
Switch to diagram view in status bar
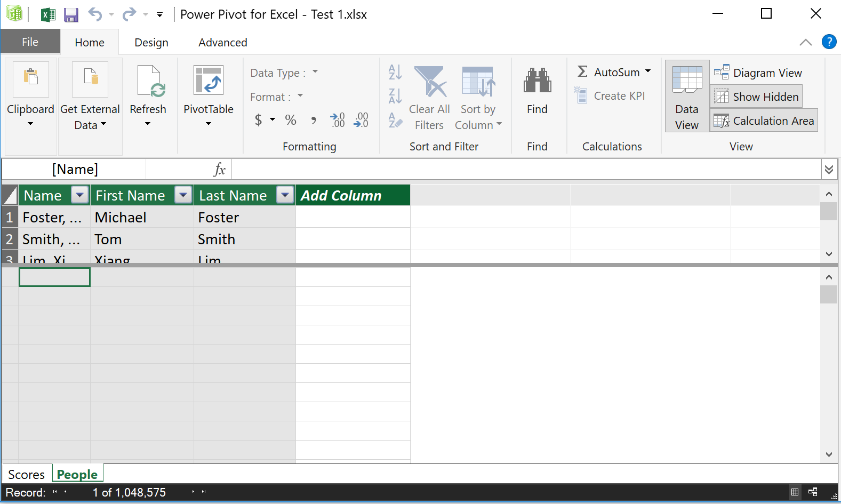(x=813, y=492)
